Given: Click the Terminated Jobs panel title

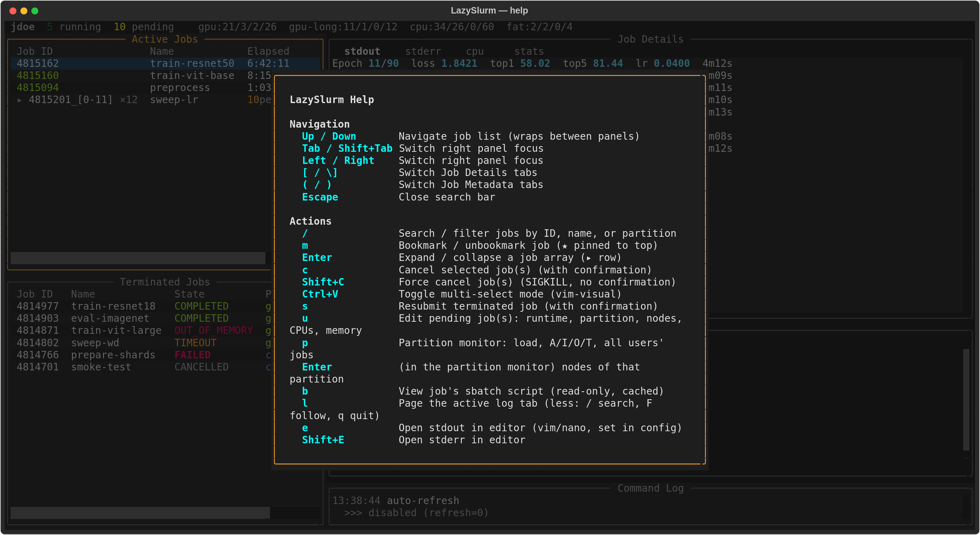Looking at the screenshot, I should 165,282.
